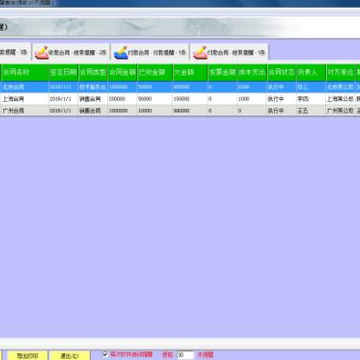Click 执行中 status in 上海合同 row
This screenshot has width=360, height=360.
281,99
